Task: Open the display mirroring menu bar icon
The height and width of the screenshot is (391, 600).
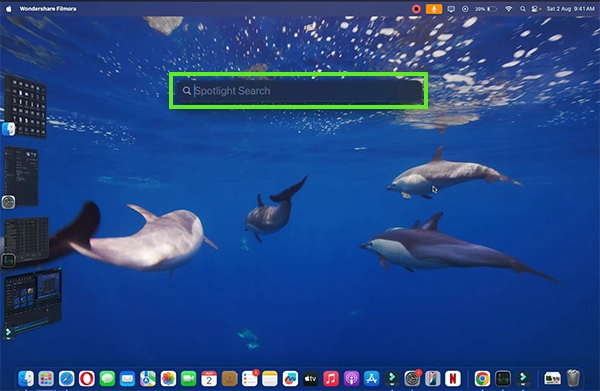Action: pos(451,9)
